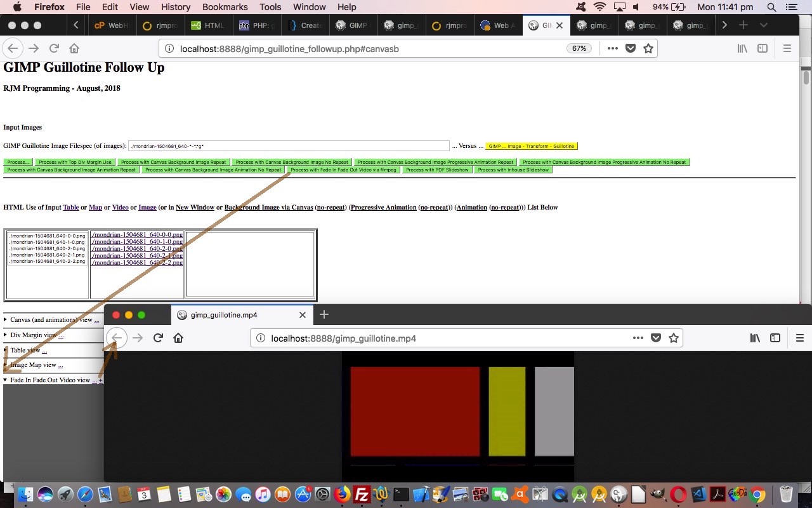The height and width of the screenshot is (508, 812).
Task: Click Process with Fade In Fade Out Video via ffmpeg
Action: (343, 170)
